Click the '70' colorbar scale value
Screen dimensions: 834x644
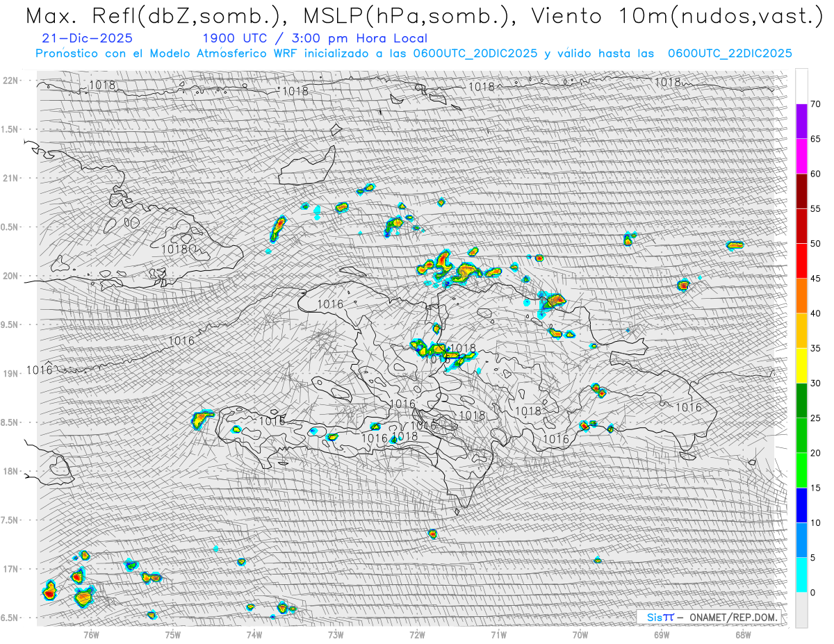coord(815,104)
